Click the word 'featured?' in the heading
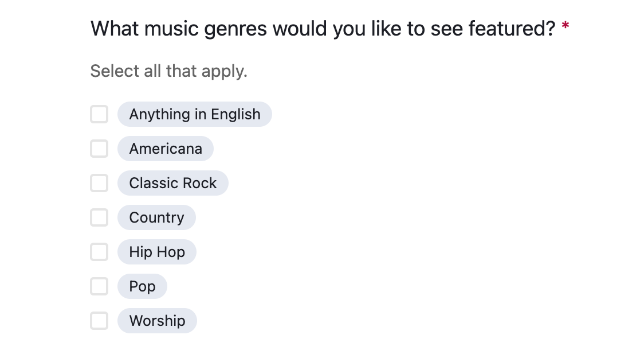Viewport: 644px width, 358px height. (x=512, y=28)
